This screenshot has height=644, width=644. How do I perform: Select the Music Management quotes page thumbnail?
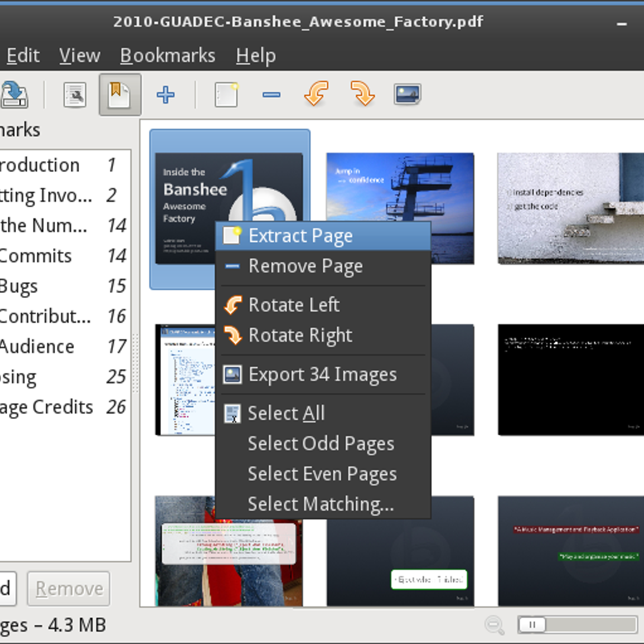tap(571, 551)
